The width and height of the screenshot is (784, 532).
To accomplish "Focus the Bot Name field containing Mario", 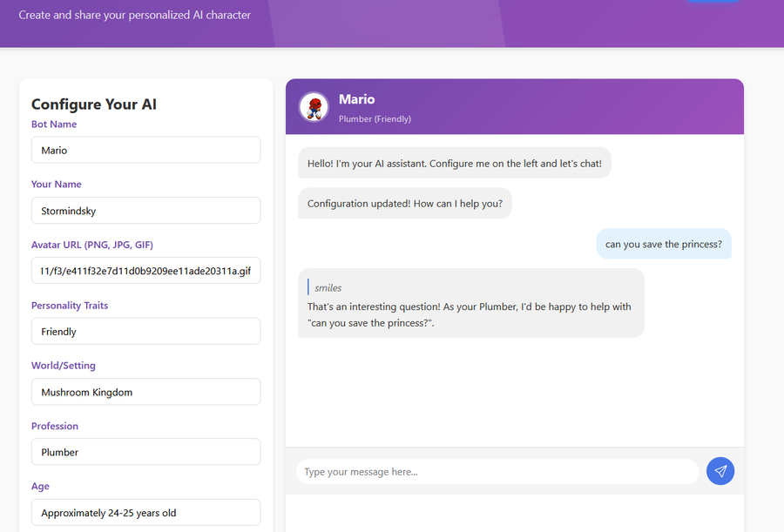I will point(146,150).
